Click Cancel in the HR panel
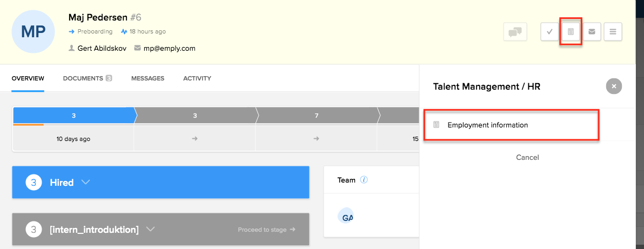The image size is (644, 249). coord(527,157)
